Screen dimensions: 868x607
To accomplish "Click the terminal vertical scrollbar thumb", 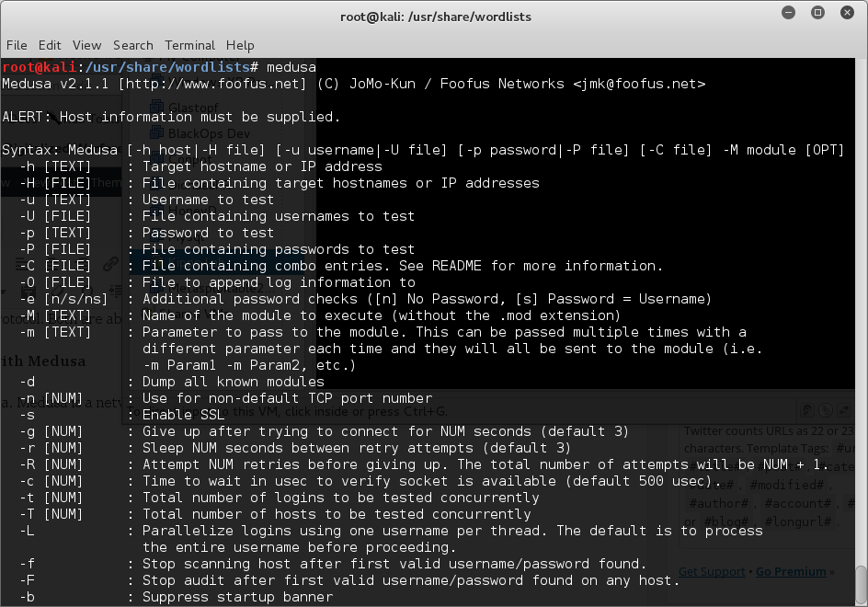I will click(x=861, y=585).
